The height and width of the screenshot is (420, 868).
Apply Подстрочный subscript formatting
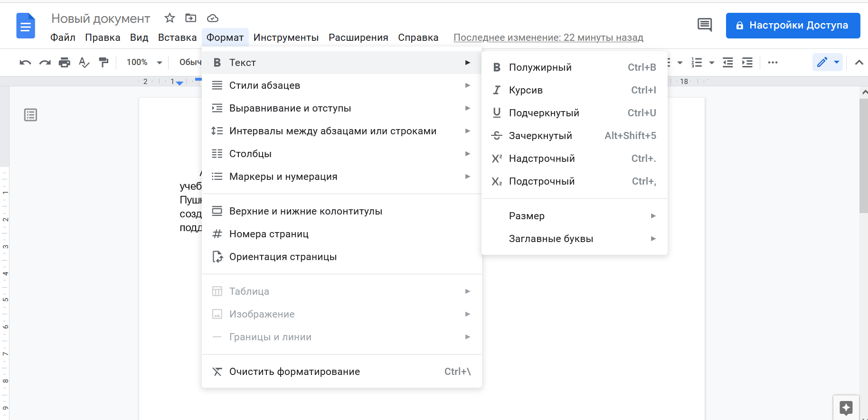tap(575, 181)
